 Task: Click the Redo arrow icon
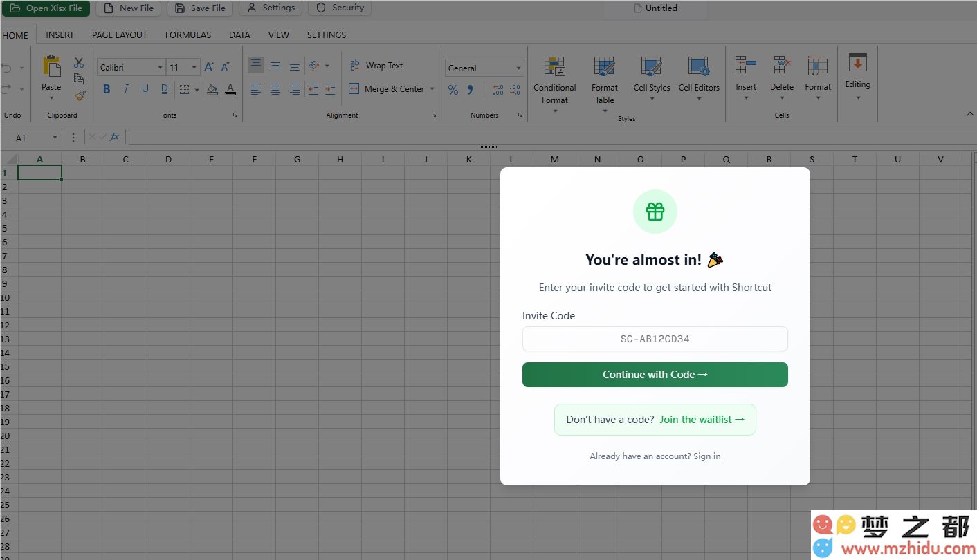(x=6, y=88)
